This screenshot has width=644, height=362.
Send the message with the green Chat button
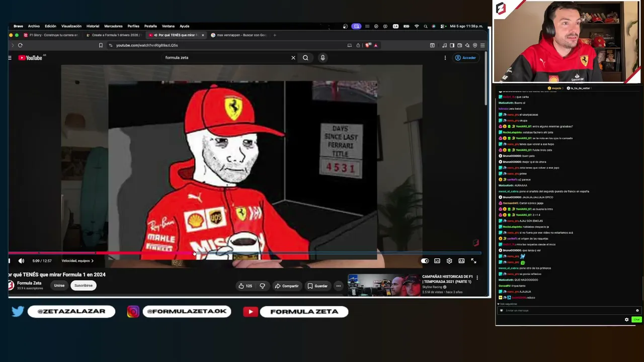pos(636,320)
